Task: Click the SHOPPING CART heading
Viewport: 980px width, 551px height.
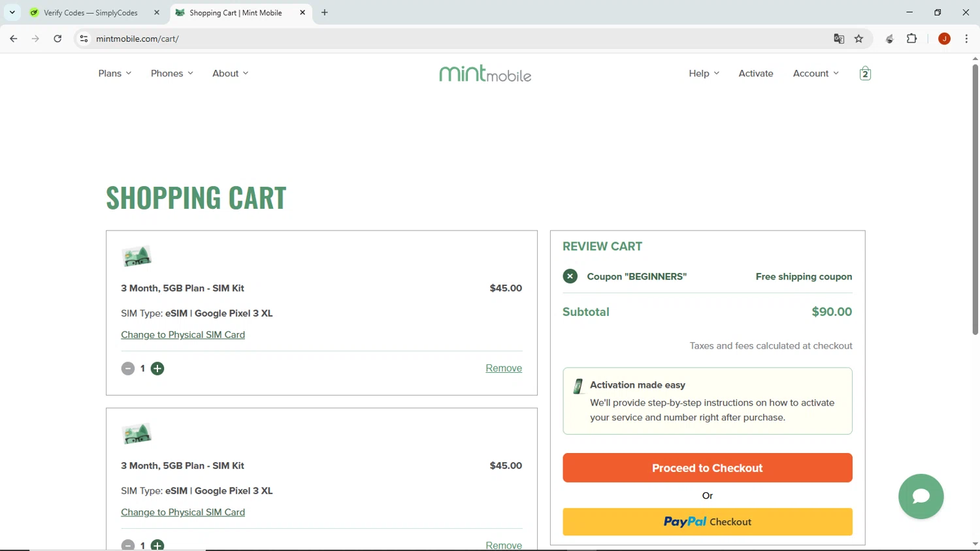Action: (x=196, y=198)
